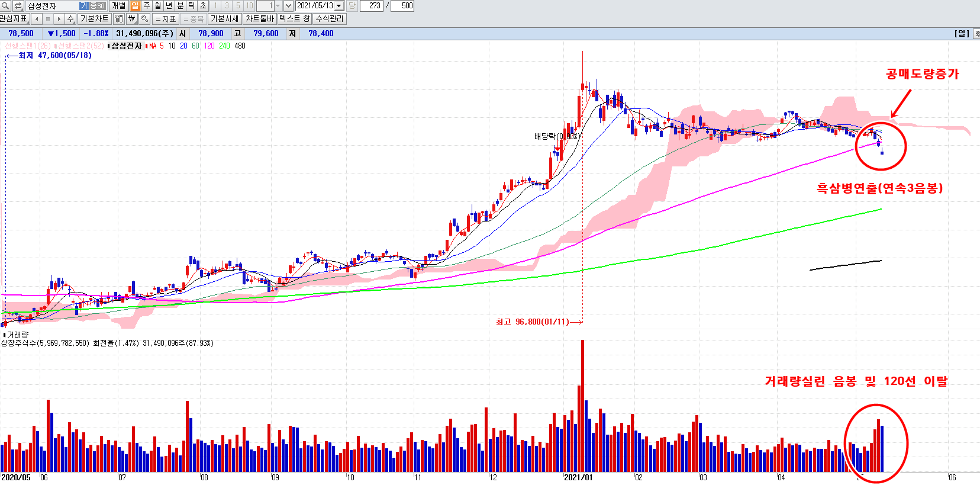Screen dimensions: 980x485
Task: Click the refresh/swap arrows icon
Action: point(18,6)
